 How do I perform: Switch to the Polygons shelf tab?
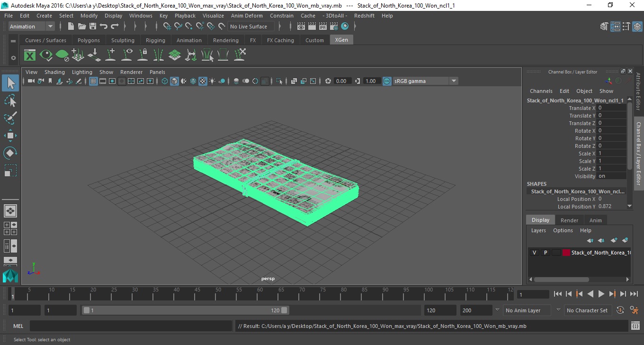89,40
